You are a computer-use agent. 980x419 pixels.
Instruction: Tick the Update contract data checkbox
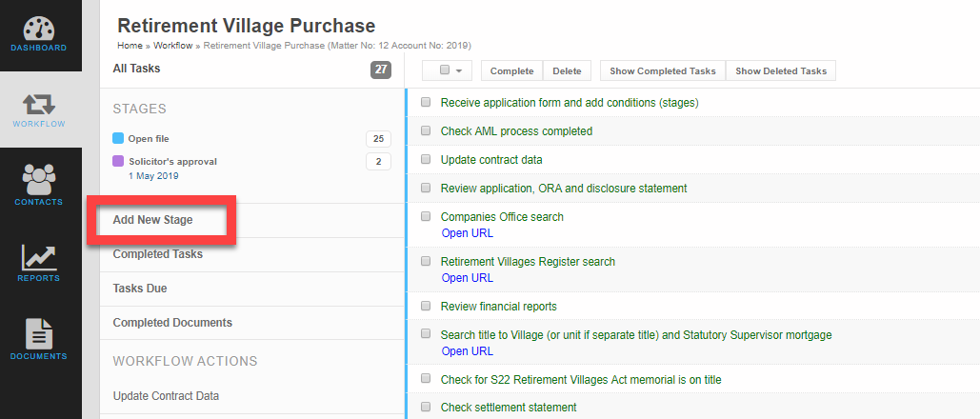tap(426, 160)
